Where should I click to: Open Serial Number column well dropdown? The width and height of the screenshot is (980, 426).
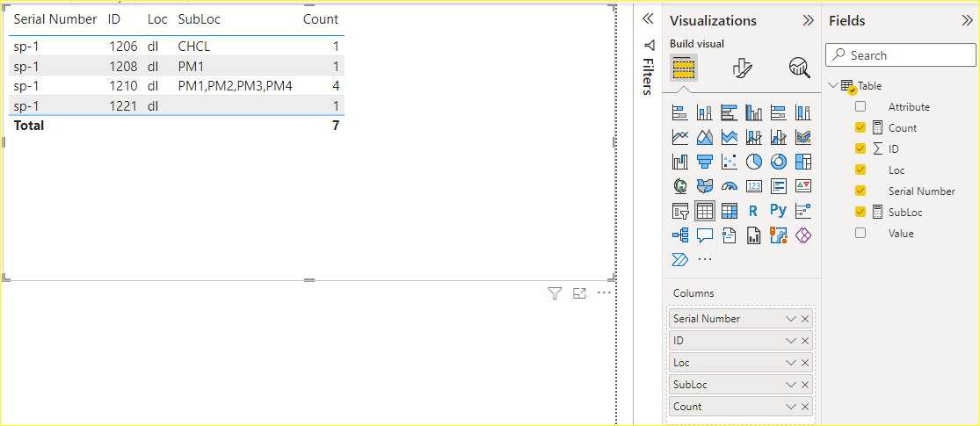pyautogui.click(x=791, y=319)
